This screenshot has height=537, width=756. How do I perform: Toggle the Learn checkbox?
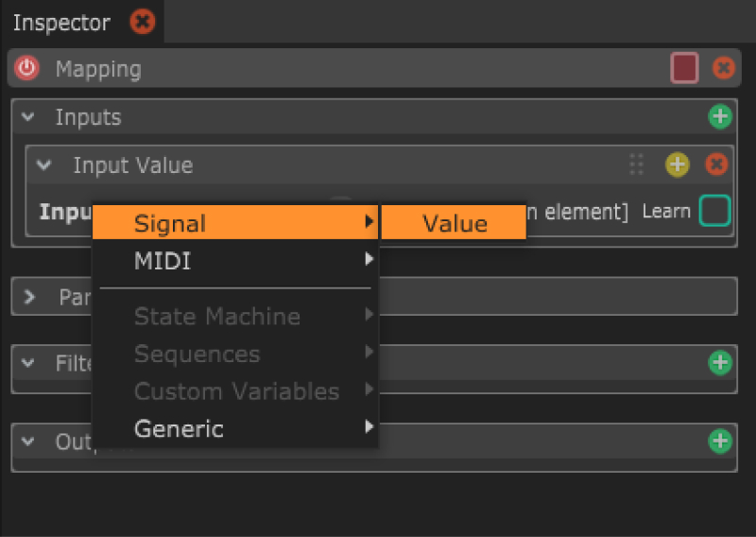[714, 211]
